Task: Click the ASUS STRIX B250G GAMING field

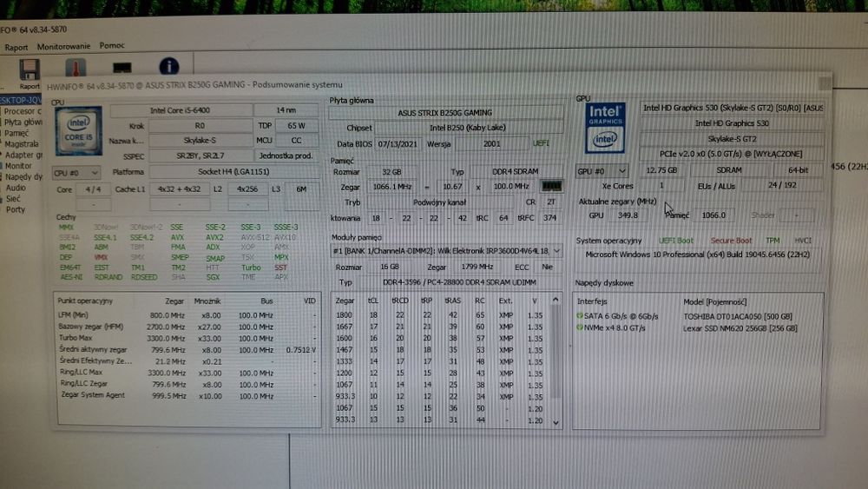Action: tap(445, 112)
